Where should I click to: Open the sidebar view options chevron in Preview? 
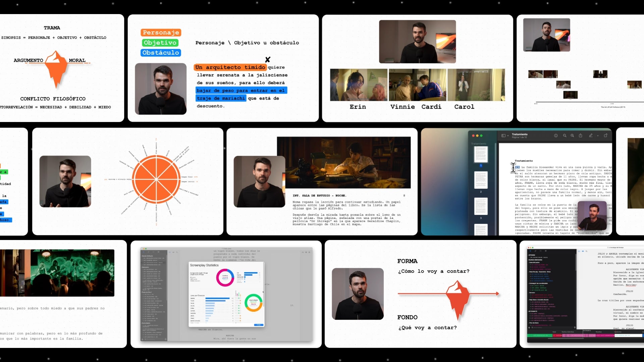508,135
